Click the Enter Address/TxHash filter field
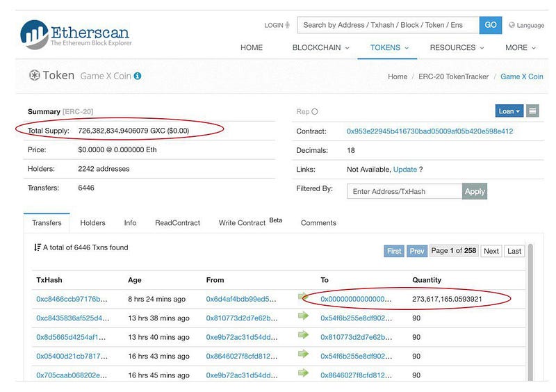Viewport: 556px width, 392px height. (x=404, y=191)
